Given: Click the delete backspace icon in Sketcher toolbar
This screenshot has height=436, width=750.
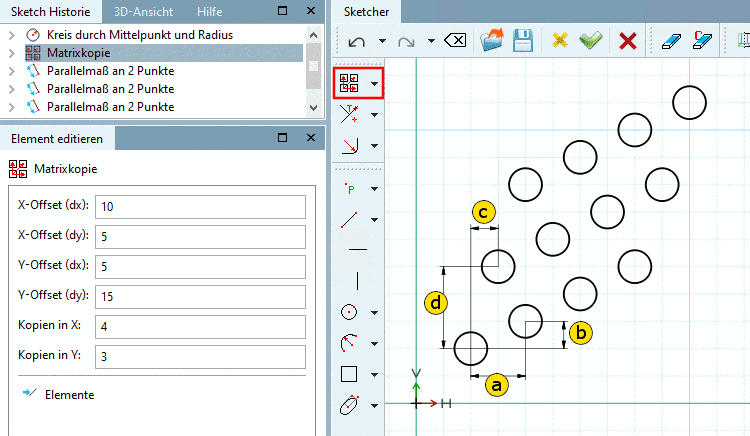Looking at the screenshot, I should pos(455,41).
